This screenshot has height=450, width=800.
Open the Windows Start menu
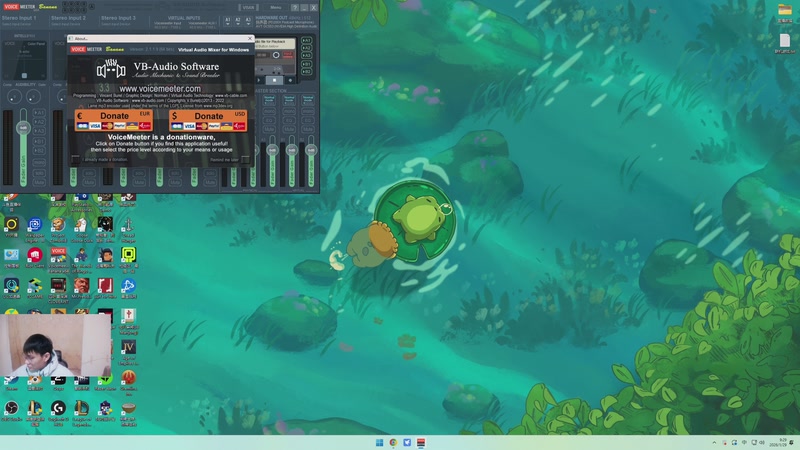[380, 442]
